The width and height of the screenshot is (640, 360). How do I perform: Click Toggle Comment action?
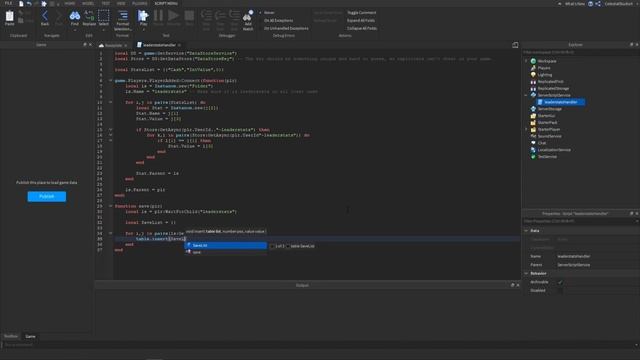click(x=361, y=13)
